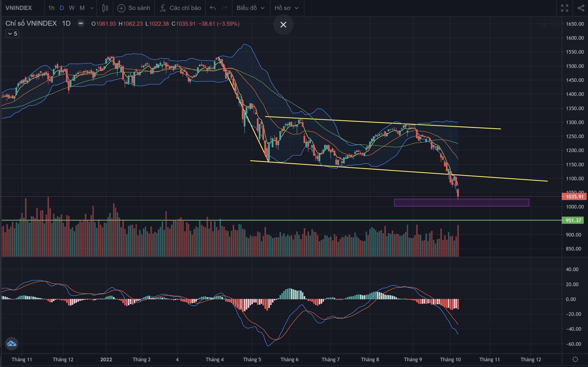Collapse the 5 indicators legend expander
The image size is (588, 367).
pyautogui.click(x=12, y=34)
